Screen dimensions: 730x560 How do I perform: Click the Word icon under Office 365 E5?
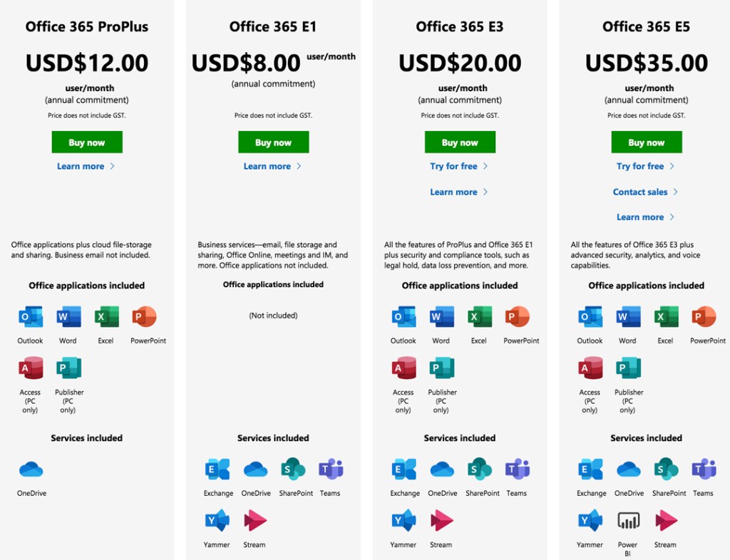[x=627, y=317]
